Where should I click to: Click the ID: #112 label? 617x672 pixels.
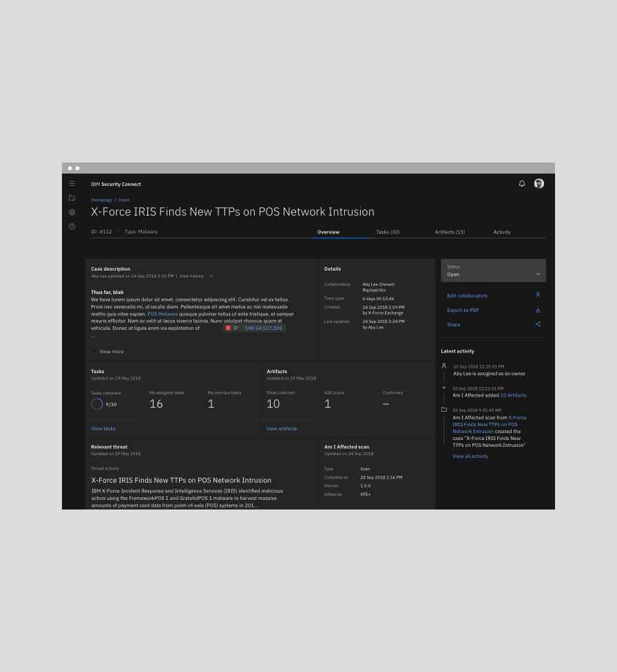pos(101,232)
